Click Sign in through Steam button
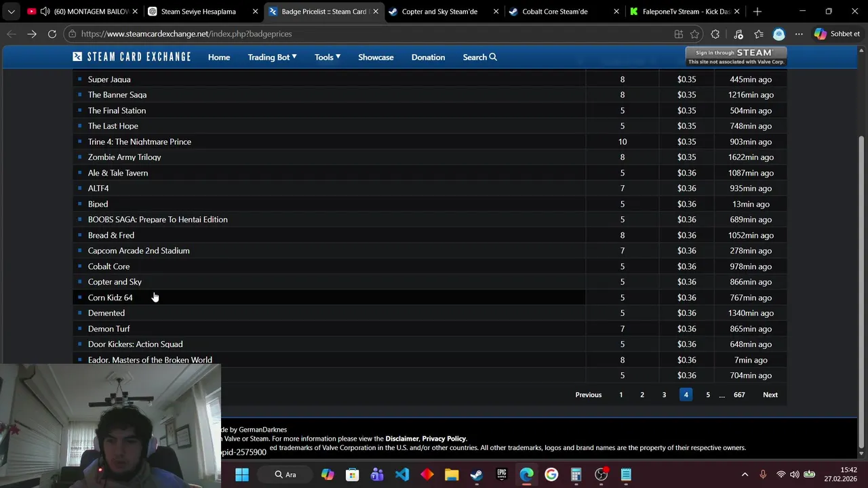868x488 pixels. tap(736, 56)
